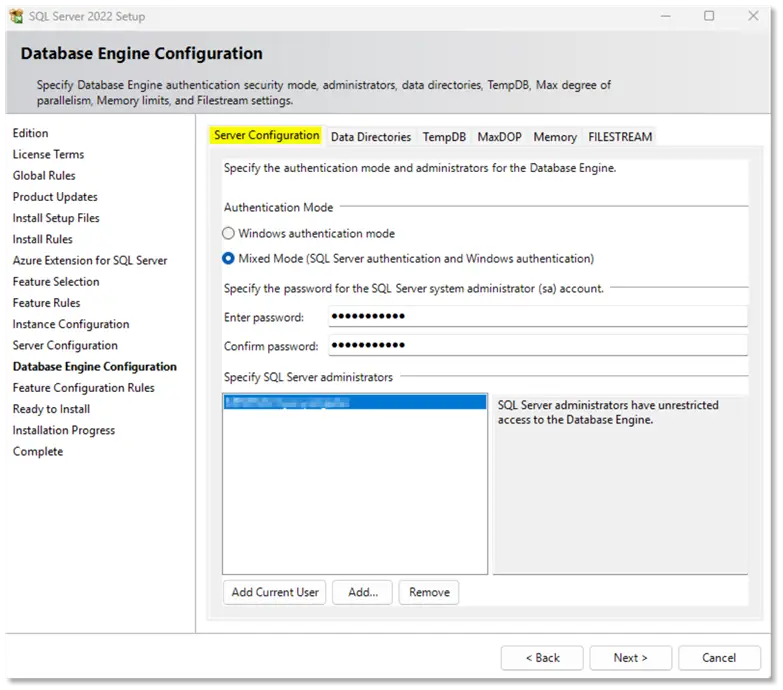Open the Memory tab
Screen dimensions: 783x690
pyautogui.click(x=555, y=137)
